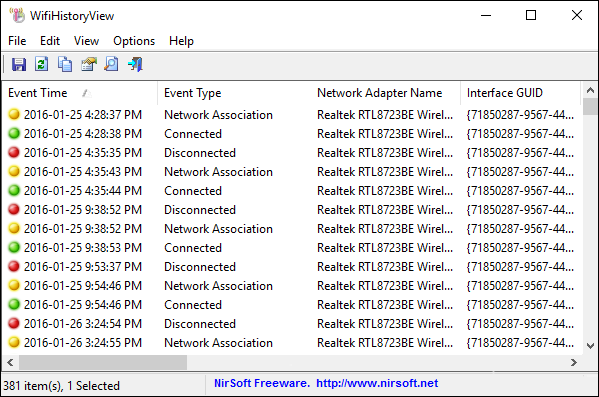Select the Connected event at 9:38:53 PM

pyautogui.click(x=193, y=248)
